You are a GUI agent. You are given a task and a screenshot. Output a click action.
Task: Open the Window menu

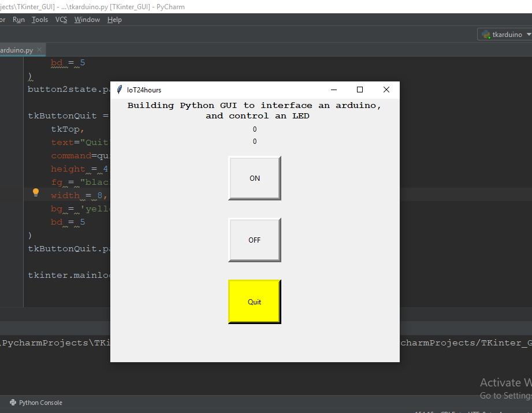(x=87, y=19)
